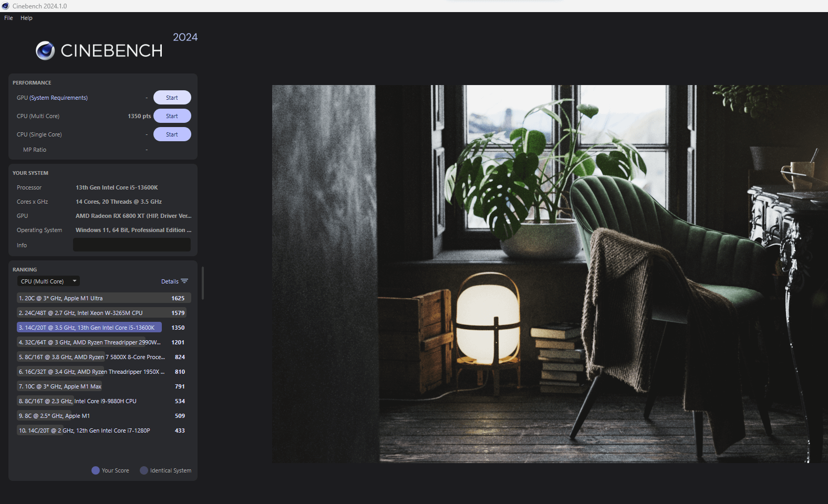Select the Intel Core i9-9880H ranking row
This screenshot has height=504, width=828.
[x=103, y=401]
